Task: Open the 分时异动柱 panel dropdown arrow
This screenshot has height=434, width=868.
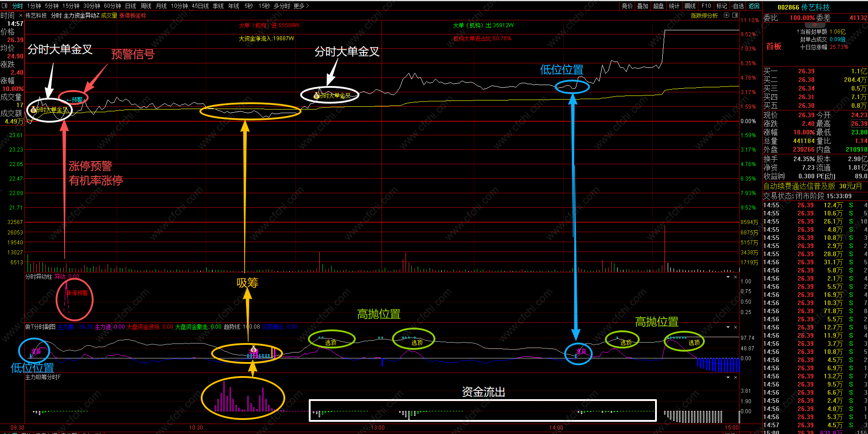Action: tap(728, 277)
